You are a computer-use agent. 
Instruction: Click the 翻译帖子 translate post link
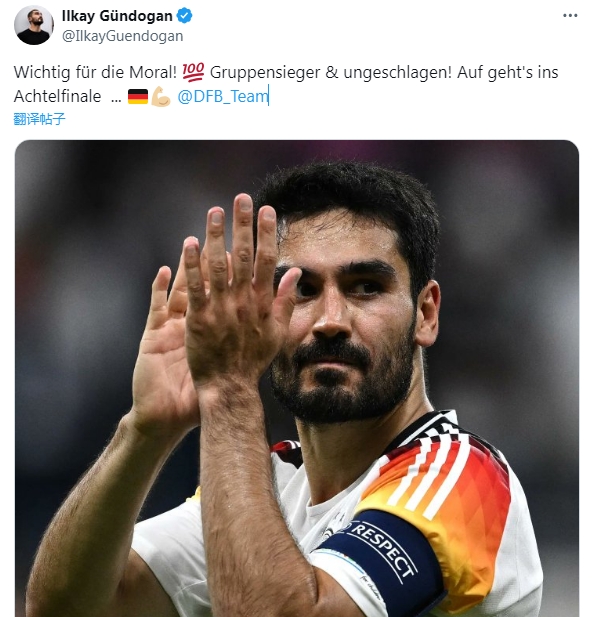point(39,119)
